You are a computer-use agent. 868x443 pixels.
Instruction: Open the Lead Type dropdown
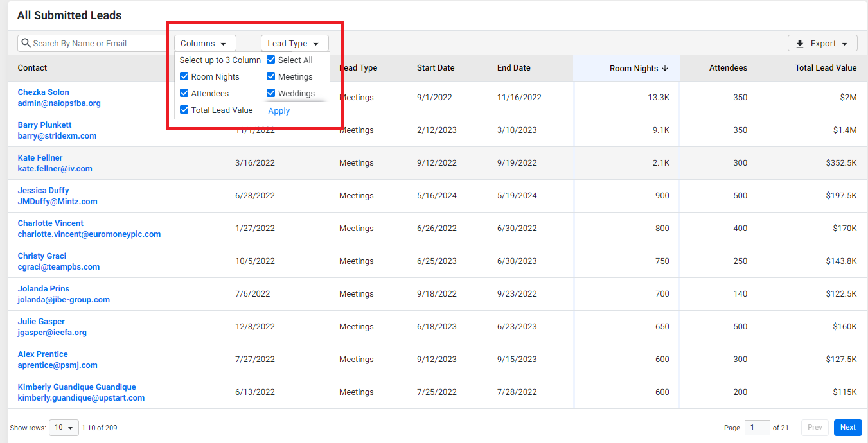(295, 43)
